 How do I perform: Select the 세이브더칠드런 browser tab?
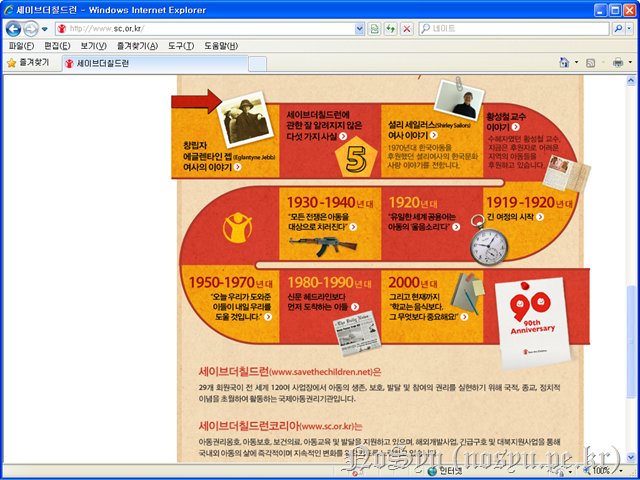[x=96, y=63]
